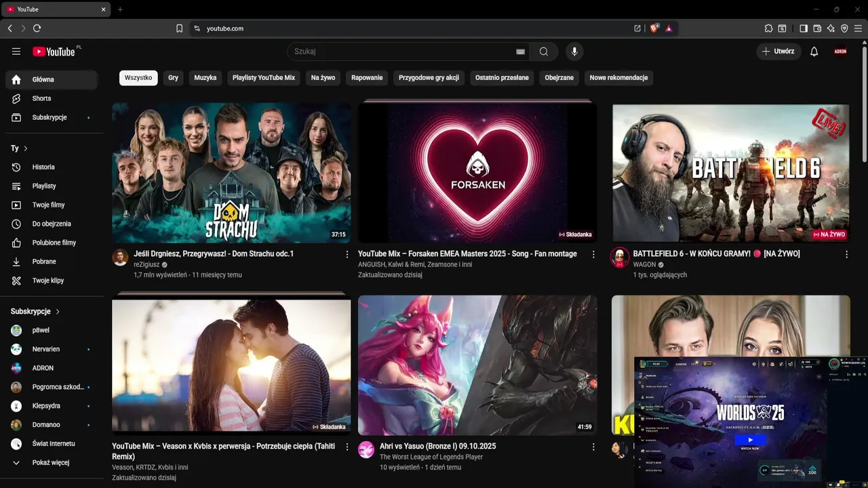The height and width of the screenshot is (488, 868).
Task: Open Brave Rewards triangle icon
Action: coord(669,28)
